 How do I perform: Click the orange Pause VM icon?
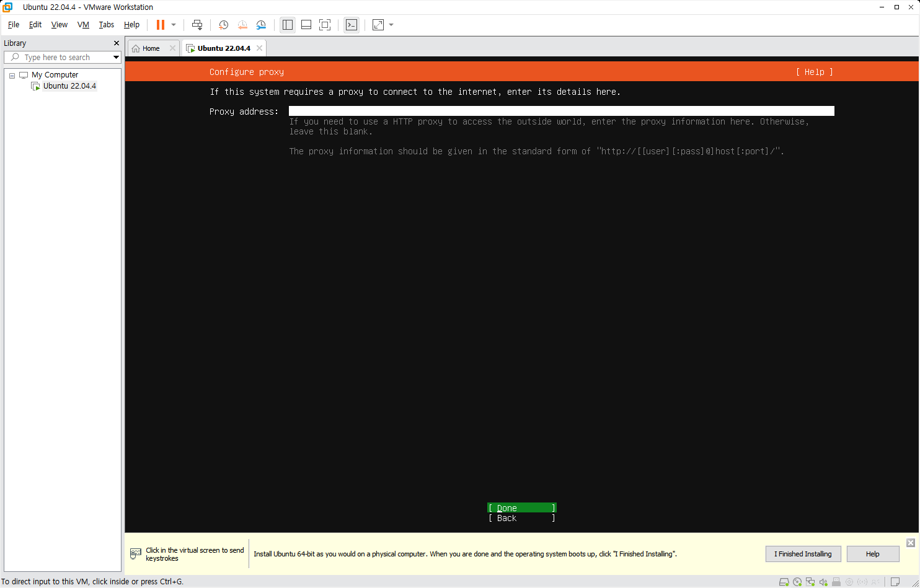[161, 25]
